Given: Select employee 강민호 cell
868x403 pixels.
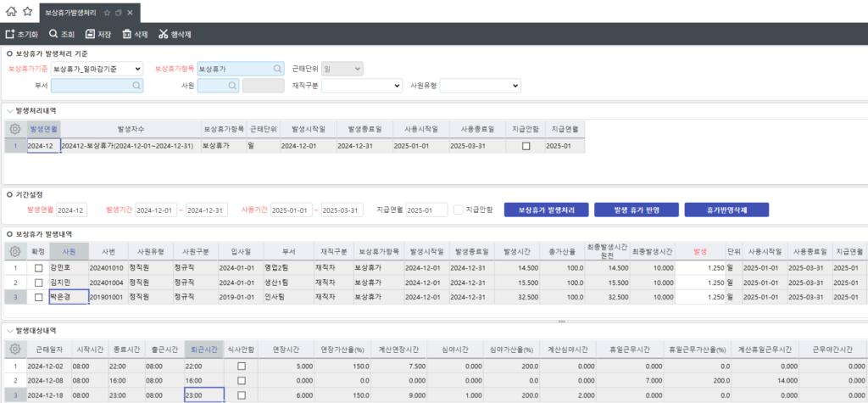Looking at the screenshot, I should pyautogui.click(x=69, y=268).
